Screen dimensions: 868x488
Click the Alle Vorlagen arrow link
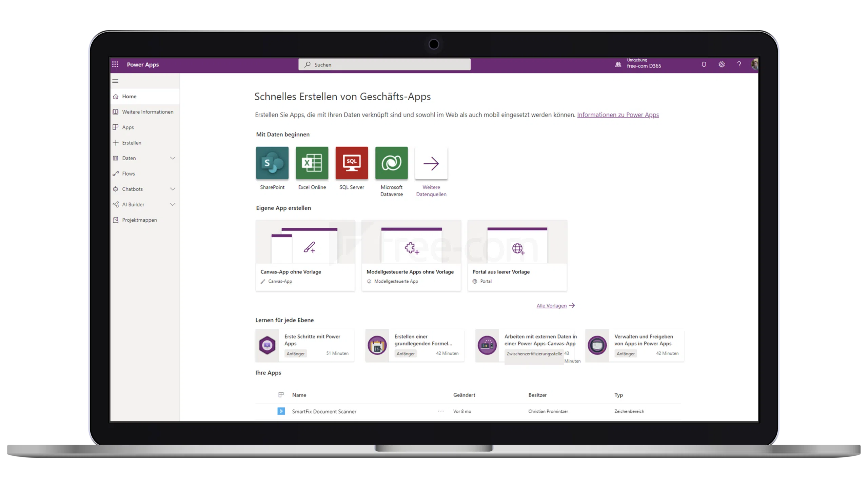point(556,305)
